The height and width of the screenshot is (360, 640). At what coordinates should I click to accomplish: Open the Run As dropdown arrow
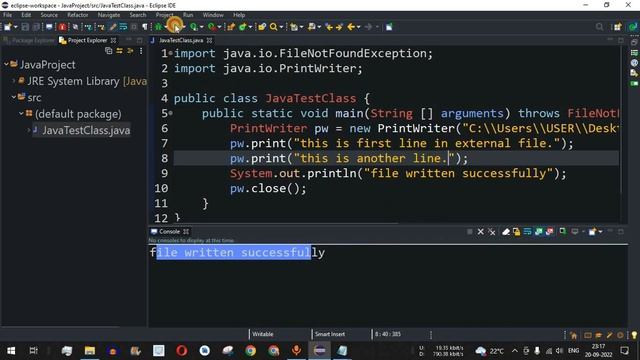(184, 27)
